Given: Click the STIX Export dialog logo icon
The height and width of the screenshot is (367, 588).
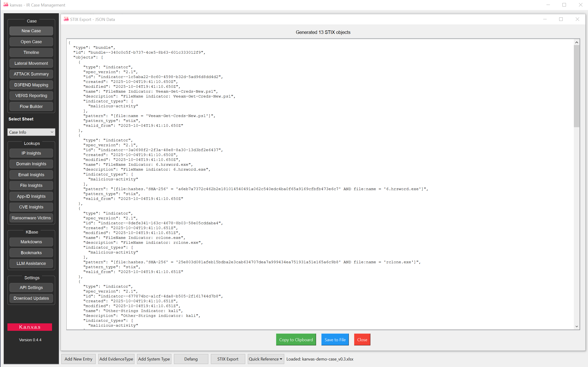Looking at the screenshot, I should click(66, 19).
